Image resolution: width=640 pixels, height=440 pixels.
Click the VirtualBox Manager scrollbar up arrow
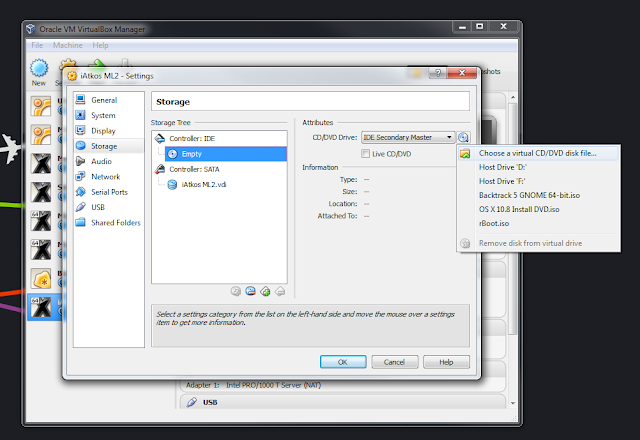click(513, 98)
